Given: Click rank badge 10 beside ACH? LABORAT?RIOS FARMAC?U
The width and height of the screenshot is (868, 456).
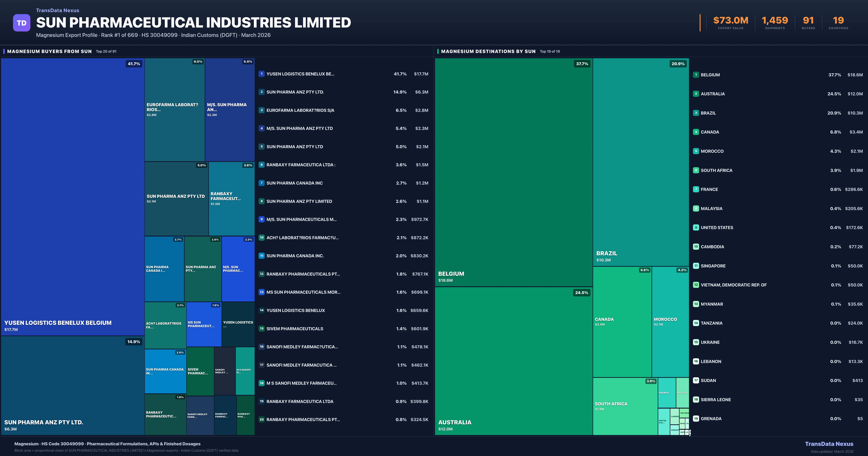Looking at the screenshot, I should (x=261, y=237).
